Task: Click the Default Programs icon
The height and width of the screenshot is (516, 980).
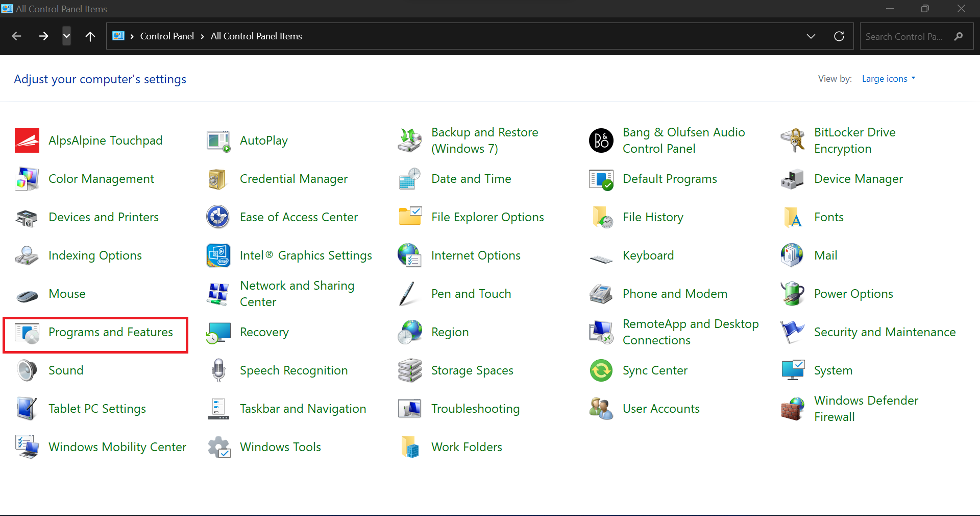Action: (601, 179)
